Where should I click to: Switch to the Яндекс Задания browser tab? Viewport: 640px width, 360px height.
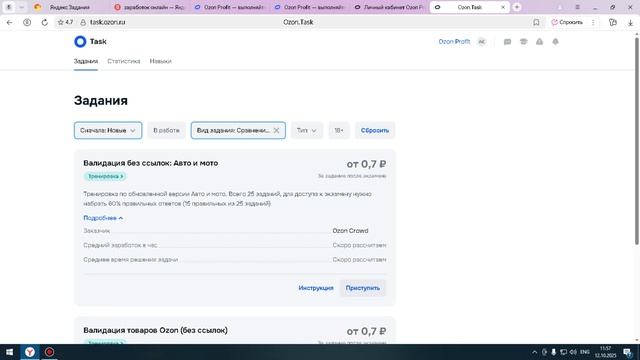tap(69, 7)
